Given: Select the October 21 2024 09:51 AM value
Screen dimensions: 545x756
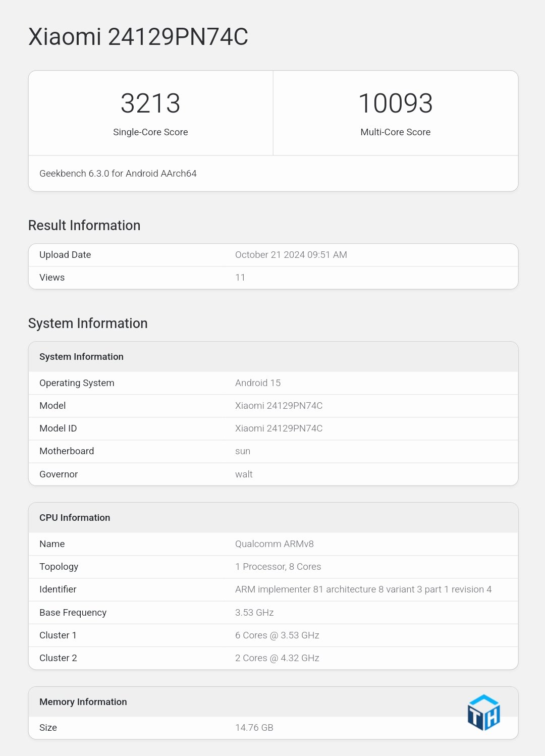Looking at the screenshot, I should [291, 255].
